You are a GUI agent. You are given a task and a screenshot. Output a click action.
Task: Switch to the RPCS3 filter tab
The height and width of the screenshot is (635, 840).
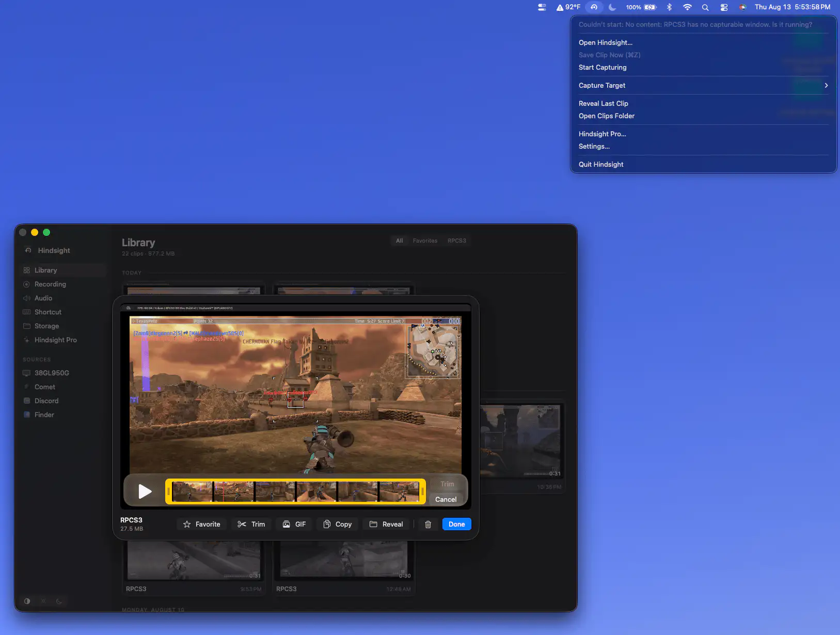(456, 241)
